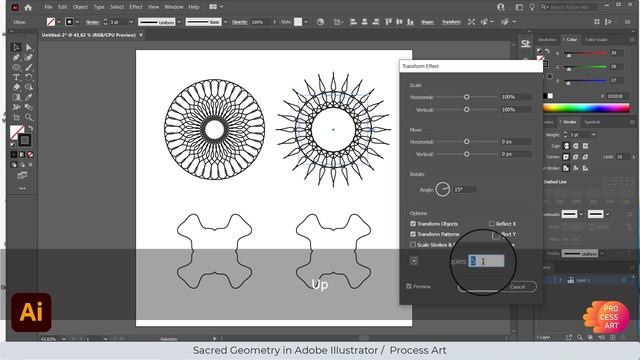Select the Shape Builder tool
The image size is (640, 360).
point(29,87)
